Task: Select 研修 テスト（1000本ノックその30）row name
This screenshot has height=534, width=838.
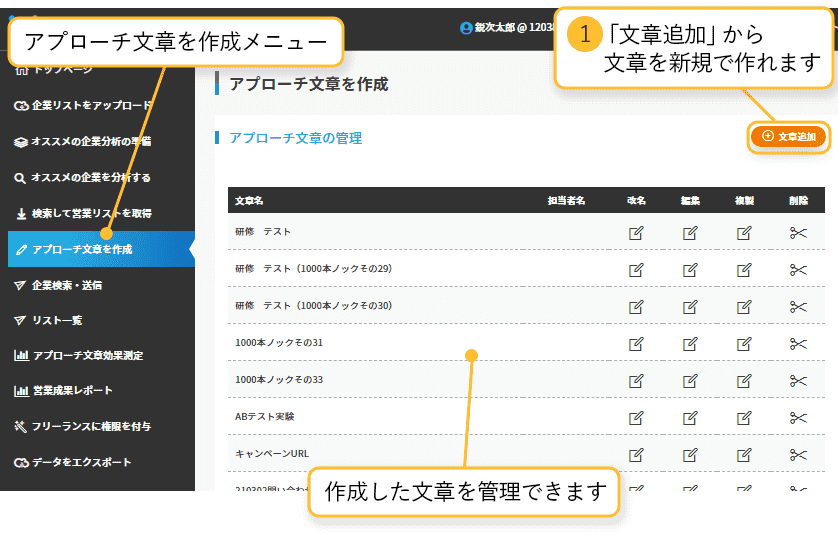Action: point(314,305)
